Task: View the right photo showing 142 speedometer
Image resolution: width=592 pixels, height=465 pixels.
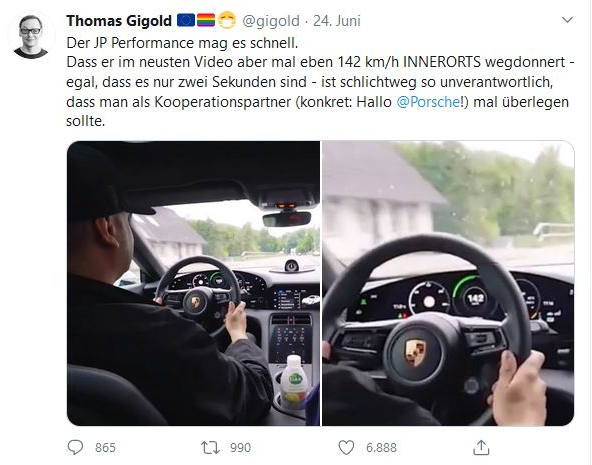Action: point(448,283)
